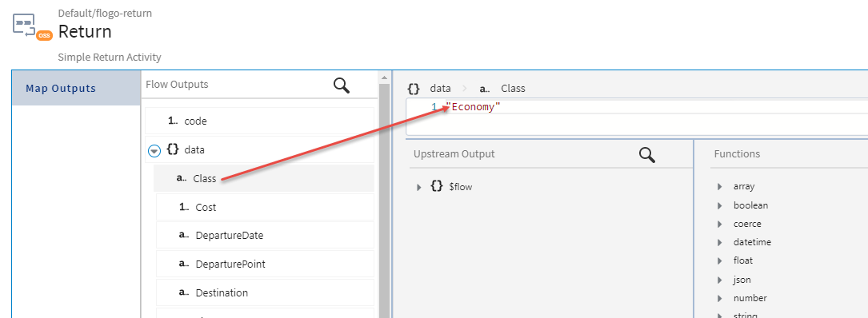Select the code output field

(x=260, y=121)
